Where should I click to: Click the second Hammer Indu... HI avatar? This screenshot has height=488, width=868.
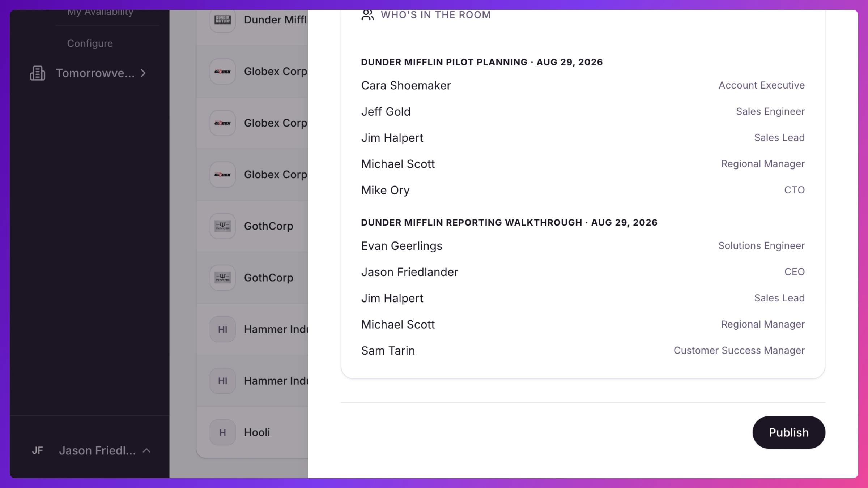point(222,381)
